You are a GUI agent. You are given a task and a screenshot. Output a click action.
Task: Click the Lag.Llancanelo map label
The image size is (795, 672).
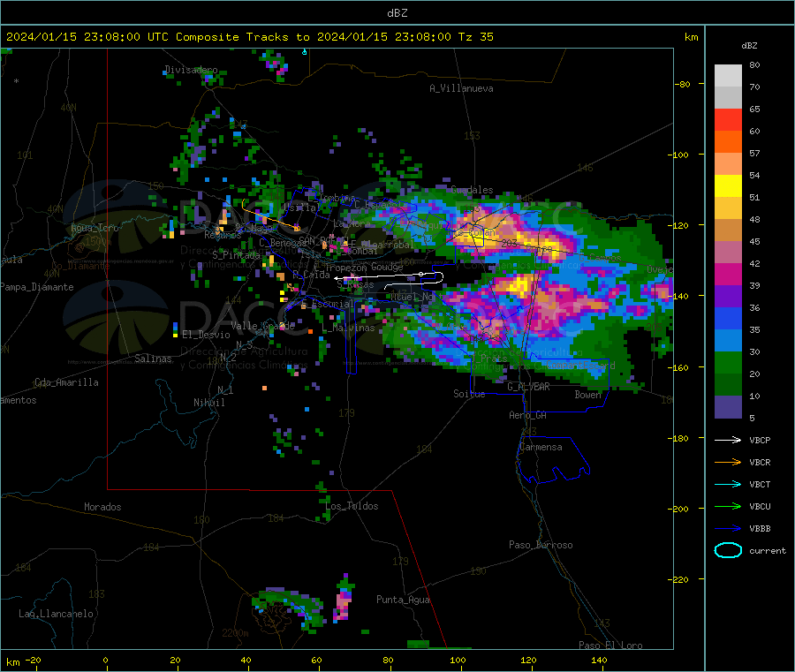click(x=56, y=614)
